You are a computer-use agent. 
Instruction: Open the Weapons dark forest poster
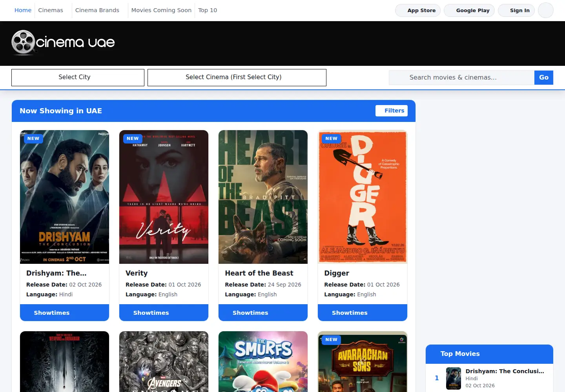(64, 361)
